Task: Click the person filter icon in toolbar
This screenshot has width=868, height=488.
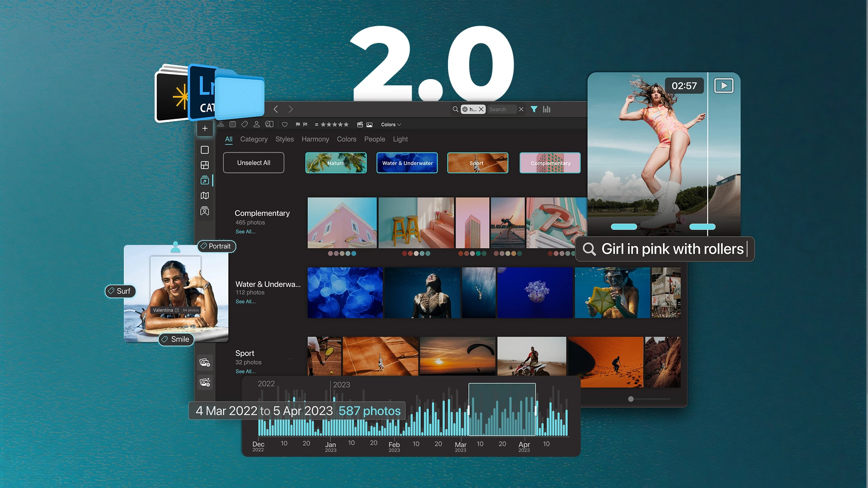Action: click(x=256, y=124)
